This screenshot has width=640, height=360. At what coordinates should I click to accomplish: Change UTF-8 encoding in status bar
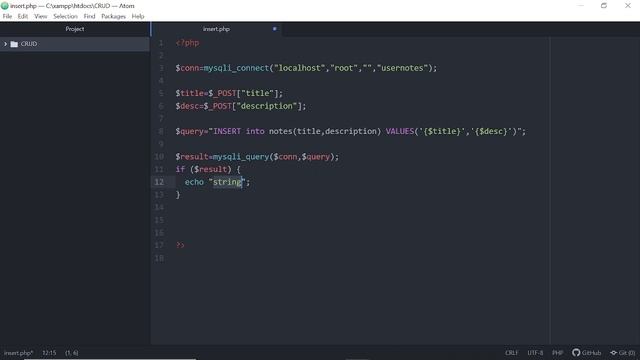[x=535, y=353]
